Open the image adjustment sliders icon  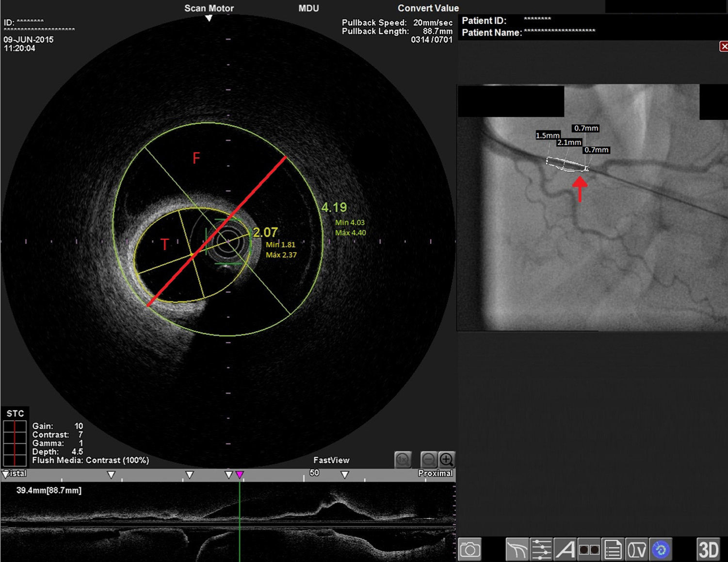click(541, 550)
